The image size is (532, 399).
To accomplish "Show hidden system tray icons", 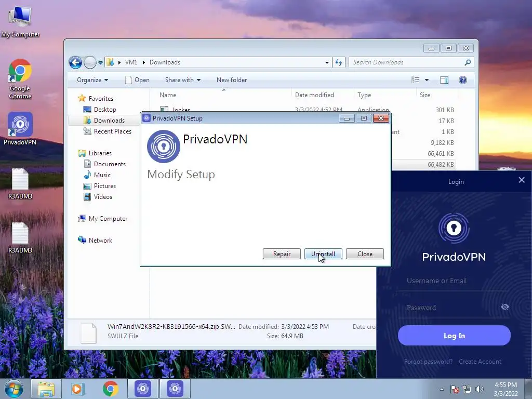I will pos(442,390).
